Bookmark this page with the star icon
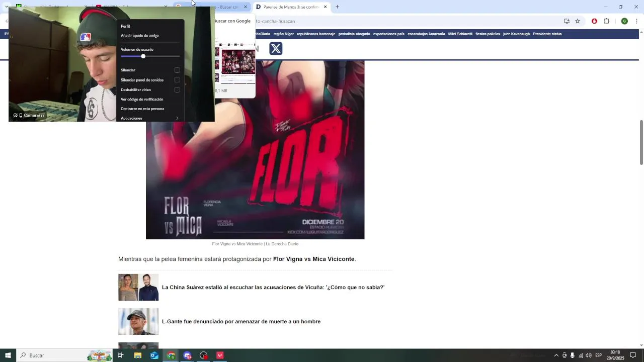 [x=578, y=21]
